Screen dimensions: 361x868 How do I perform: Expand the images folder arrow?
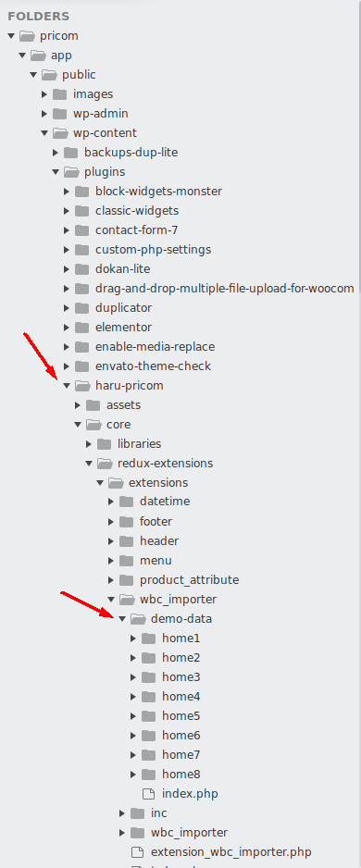(x=44, y=94)
